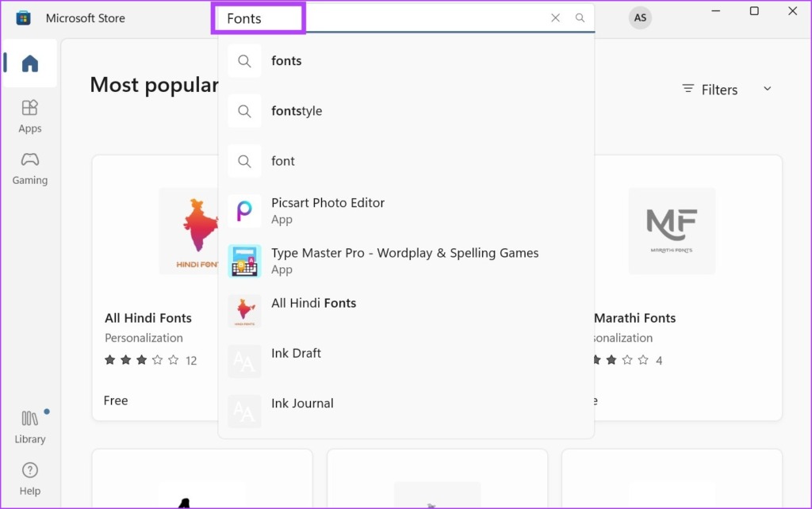This screenshot has height=509, width=812.
Task: Open the Home section in the sidebar
Action: 29,63
